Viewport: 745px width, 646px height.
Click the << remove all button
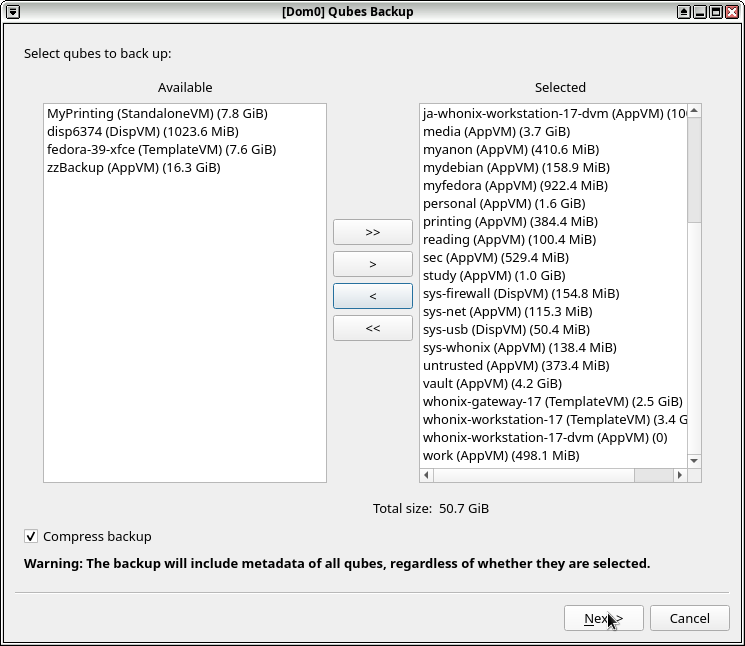point(373,328)
